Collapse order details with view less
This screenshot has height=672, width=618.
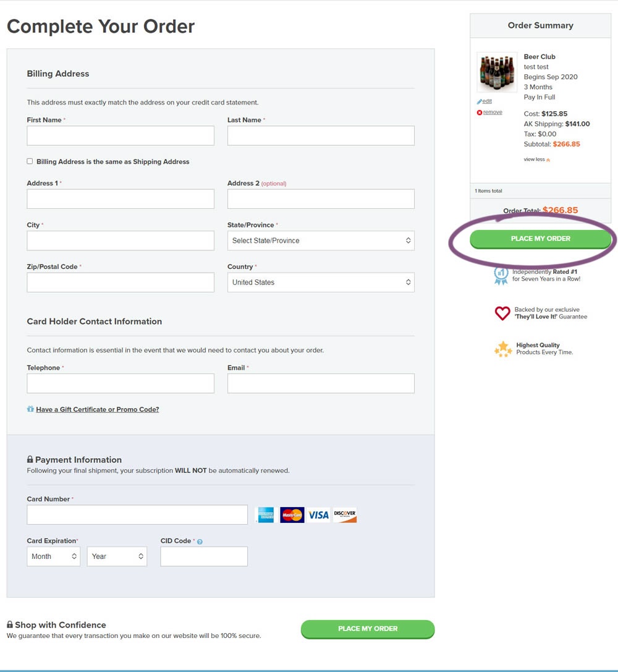(x=536, y=159)
